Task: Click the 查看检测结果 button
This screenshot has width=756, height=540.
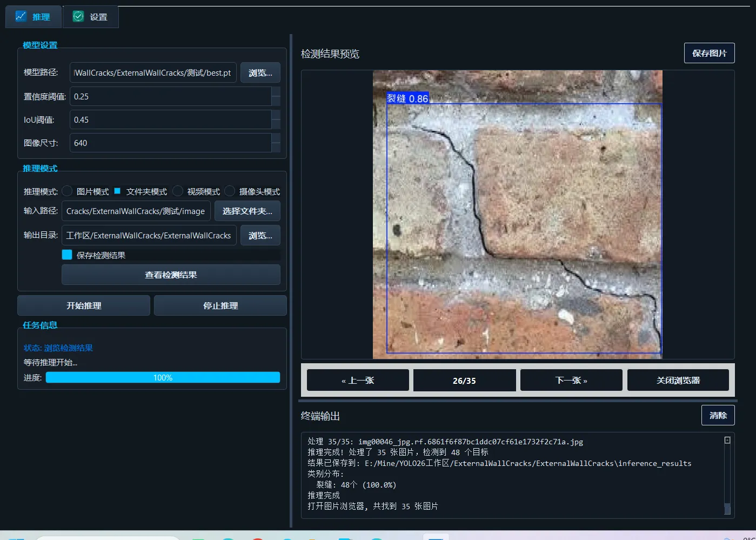Action: click(171, 275)
